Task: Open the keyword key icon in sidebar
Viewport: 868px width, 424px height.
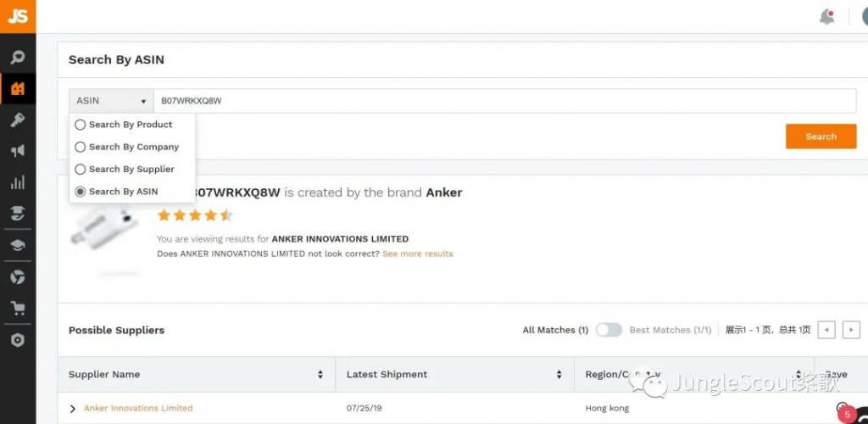Action: 18,120
